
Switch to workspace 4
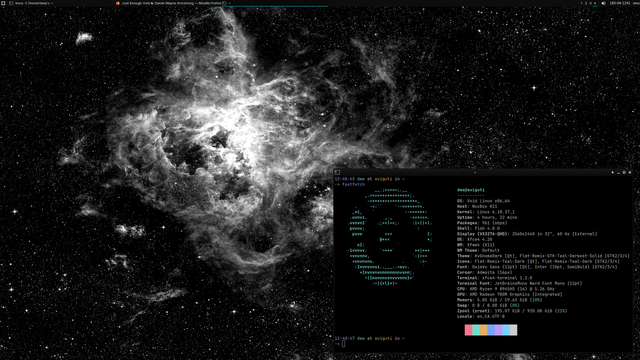click(x=595, y=3)
